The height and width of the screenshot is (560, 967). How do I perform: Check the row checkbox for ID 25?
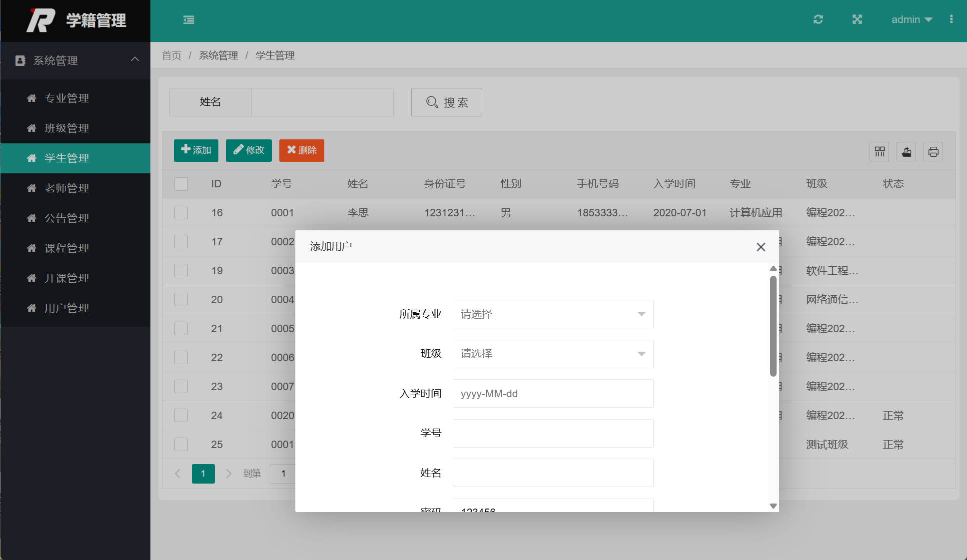coord(181,444)
